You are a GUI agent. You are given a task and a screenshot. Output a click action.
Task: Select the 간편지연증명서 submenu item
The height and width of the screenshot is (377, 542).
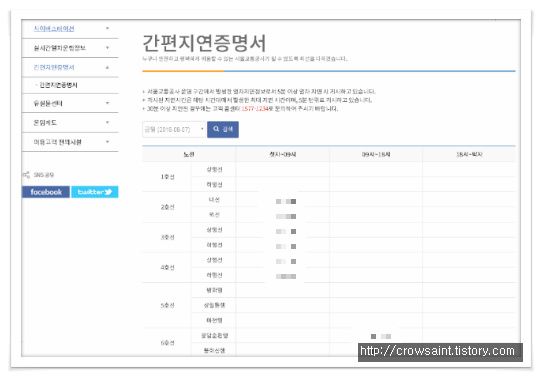pos(58,85)
